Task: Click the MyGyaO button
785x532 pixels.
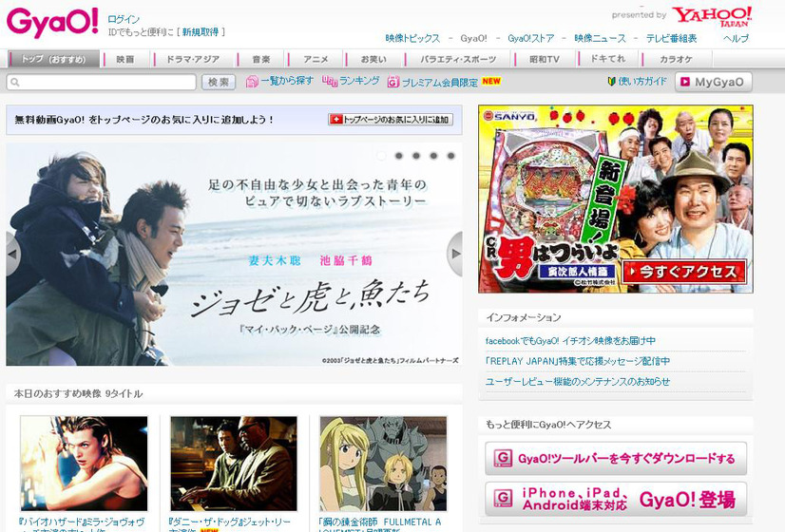Action: [x=714, y=82]
